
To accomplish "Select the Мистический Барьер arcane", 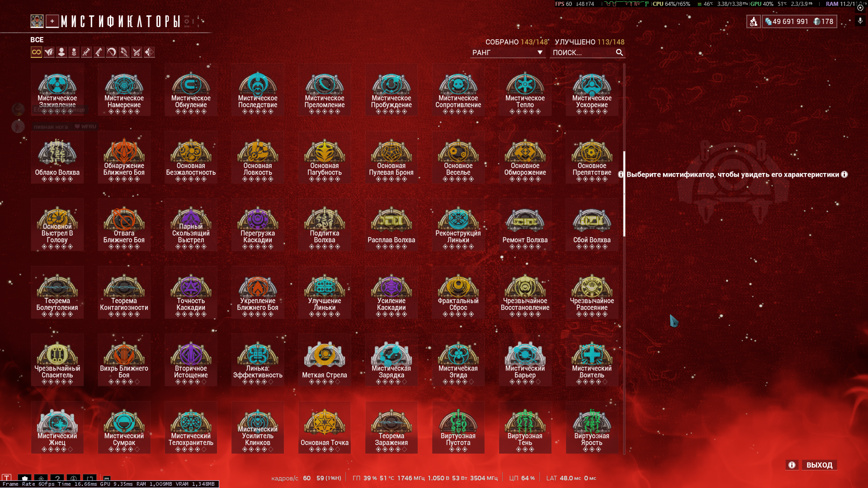I will [525, 360].
